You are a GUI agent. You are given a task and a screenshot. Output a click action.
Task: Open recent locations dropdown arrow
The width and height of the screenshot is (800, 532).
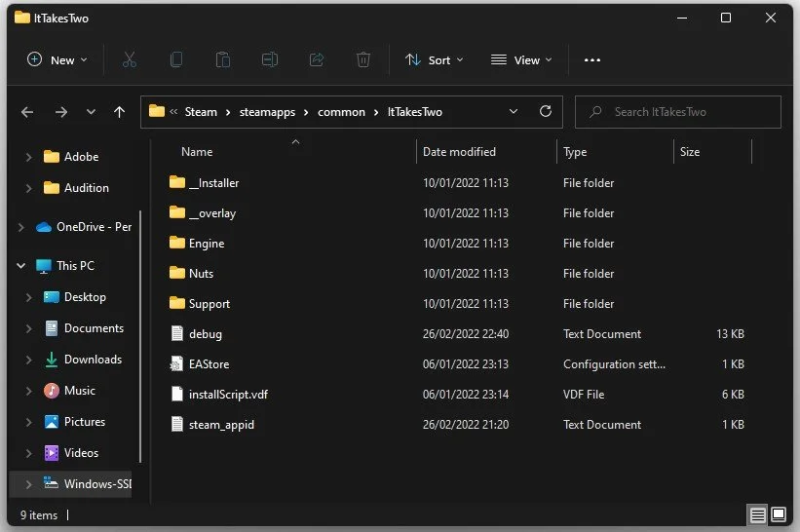click(91, 112)
